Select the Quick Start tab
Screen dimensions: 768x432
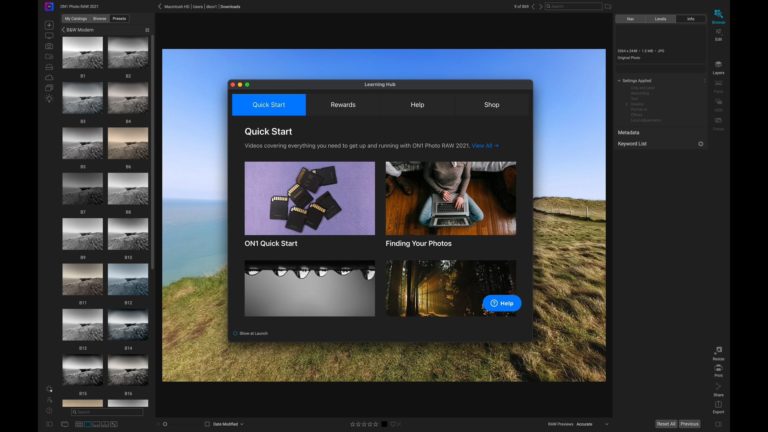[269, 105]
